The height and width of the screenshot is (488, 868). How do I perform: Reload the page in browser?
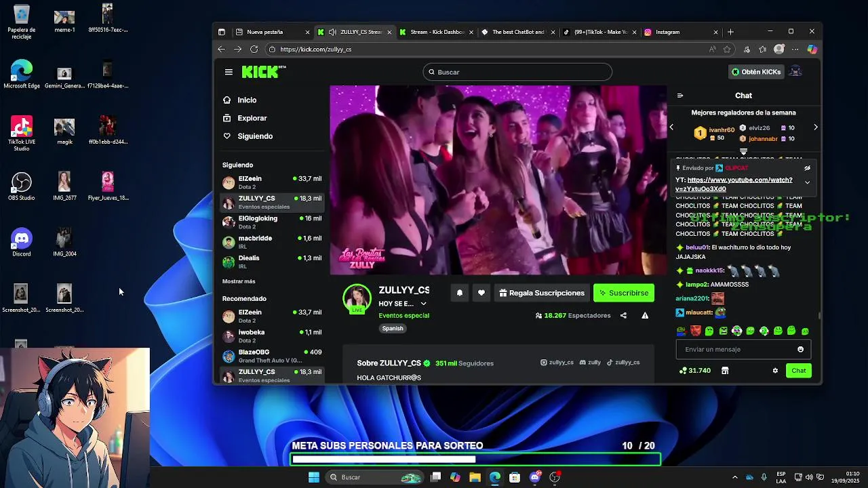(254, 49)
